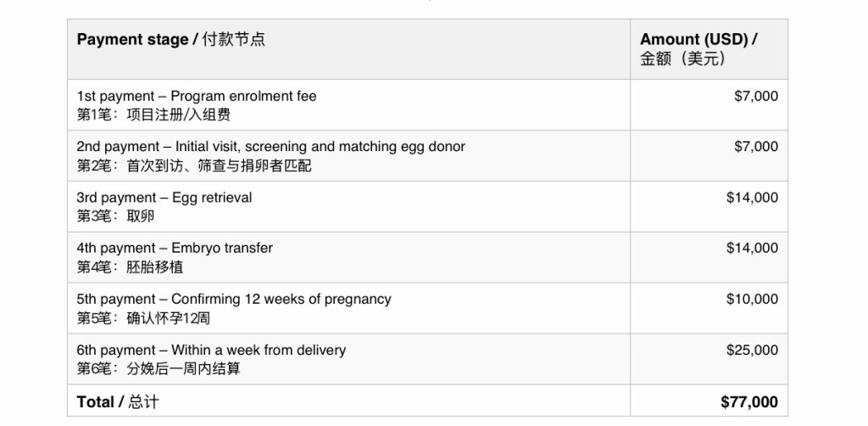Image resolution: width=868 pixels, height=426 pixels.
Task: Select the $7,000 amount for 1st payment
Action: 755,96
